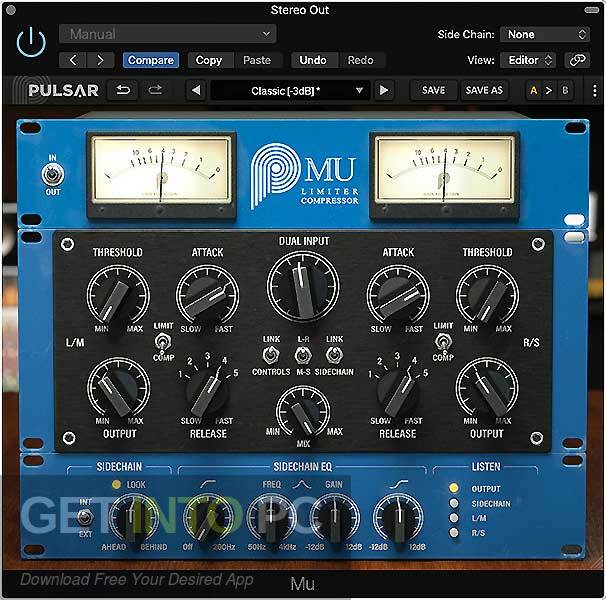Click Pulsar redo arrow icon

tap(155, 90)
